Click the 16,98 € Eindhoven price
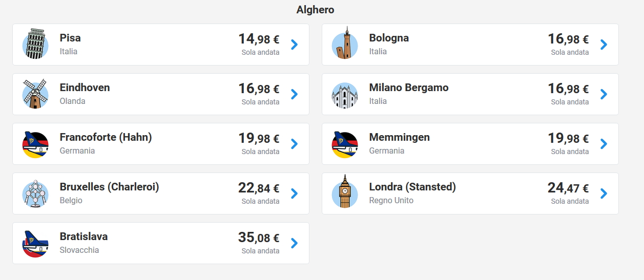This screenshot has height=280, width=644. tap(259, 89)
